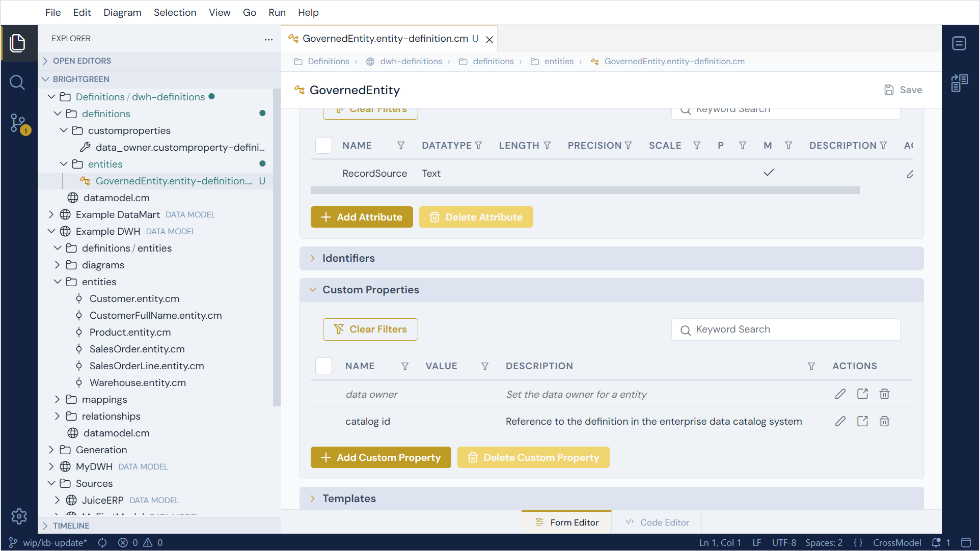Tick the select-all checkbox in custom properties table
Viewport: 980px width, 551px height.
tap(323, 366)
